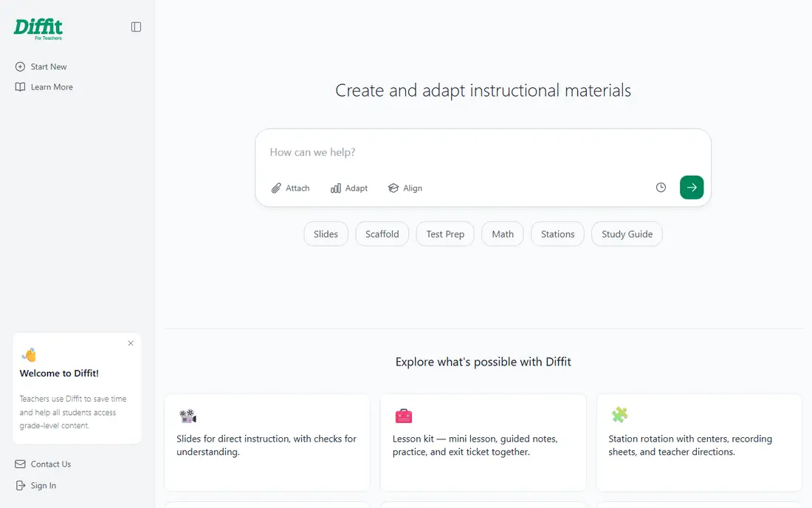812x508 pixels.
Task: Select the Math suggestion chip
Action: 503,234
